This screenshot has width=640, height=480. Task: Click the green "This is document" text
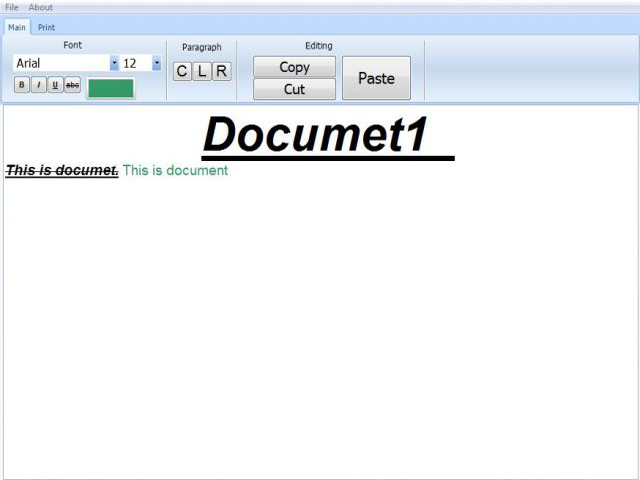175,170
